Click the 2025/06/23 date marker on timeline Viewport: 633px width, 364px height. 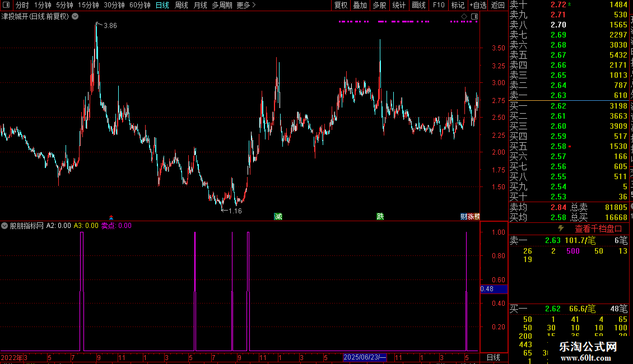[365, 357]
